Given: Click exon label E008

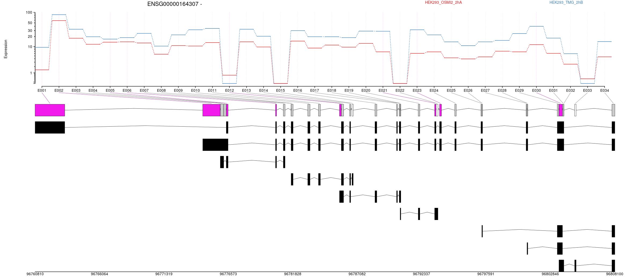Looking at the screenshot, I should coord(161,90).
